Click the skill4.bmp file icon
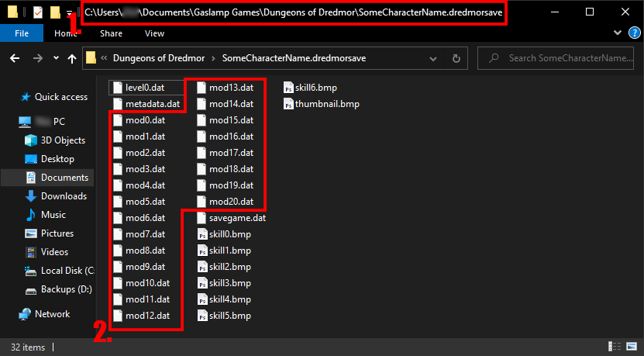 [x=201, y=299]
